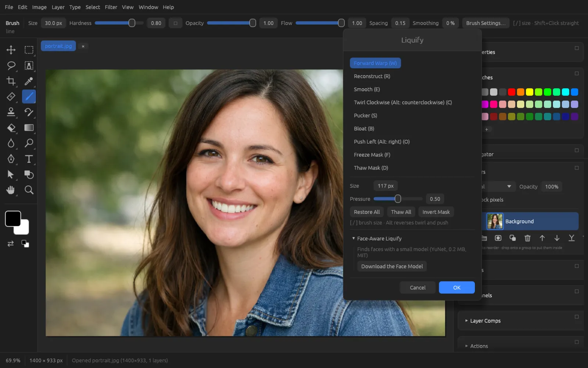Reset to default black and white colors
This screenshot has height=368, width=588.
click(25, 244)
